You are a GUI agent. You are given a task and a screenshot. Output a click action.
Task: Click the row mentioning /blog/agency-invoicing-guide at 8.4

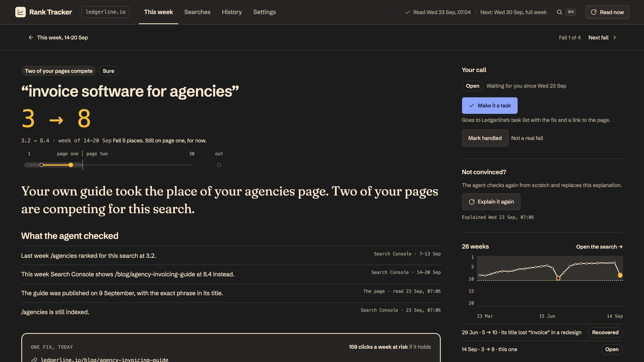[231, 274]
